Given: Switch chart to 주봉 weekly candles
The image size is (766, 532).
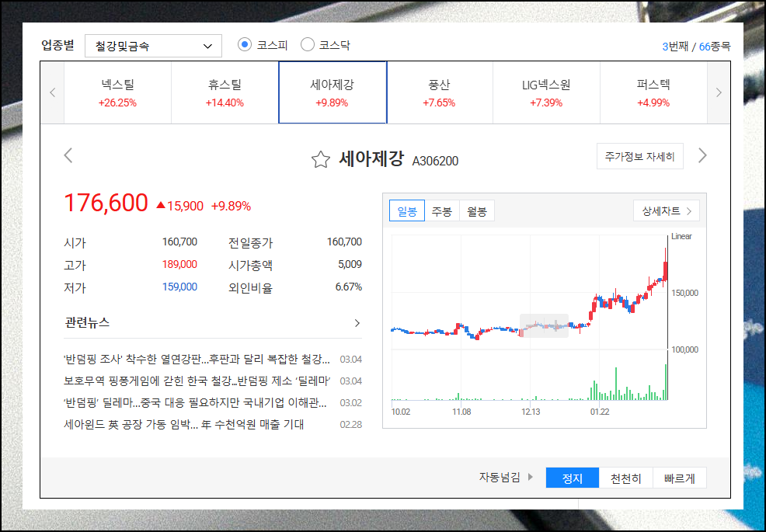Looking at the screenshot, I should [442, 211].
